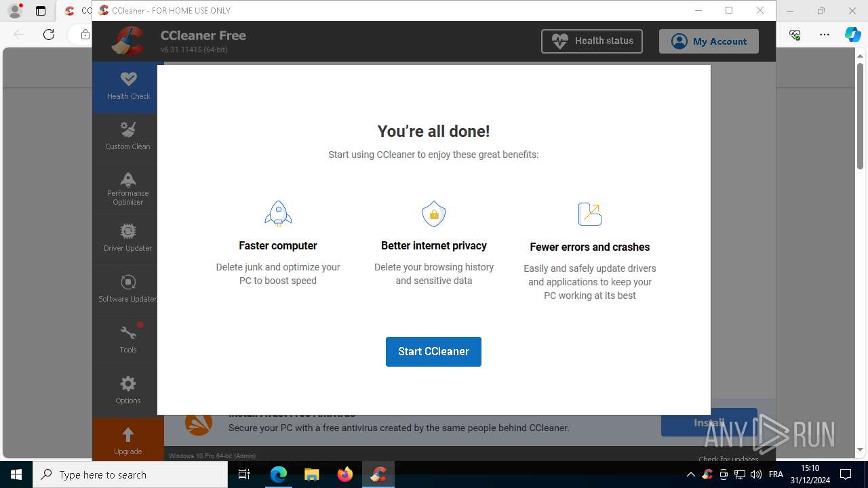Click CCleaner taskbar icon
The image size is (868, 488).
tap(378, 474)
